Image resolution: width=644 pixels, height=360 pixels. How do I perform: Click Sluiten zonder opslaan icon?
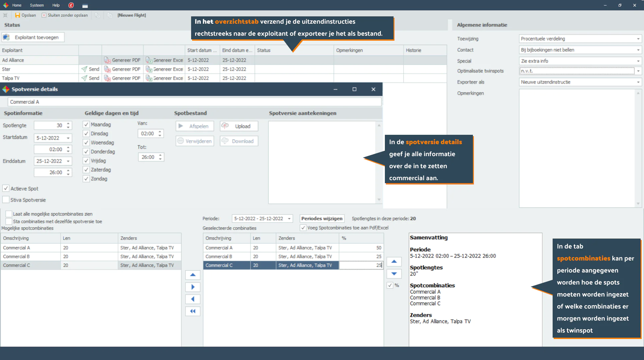pos(44,15)
